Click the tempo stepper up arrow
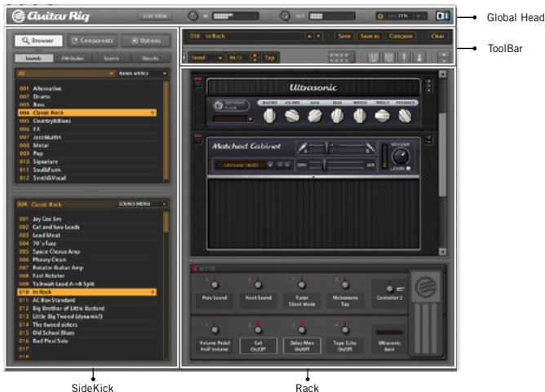Screen dimensions: 545x392 [255, 55]
